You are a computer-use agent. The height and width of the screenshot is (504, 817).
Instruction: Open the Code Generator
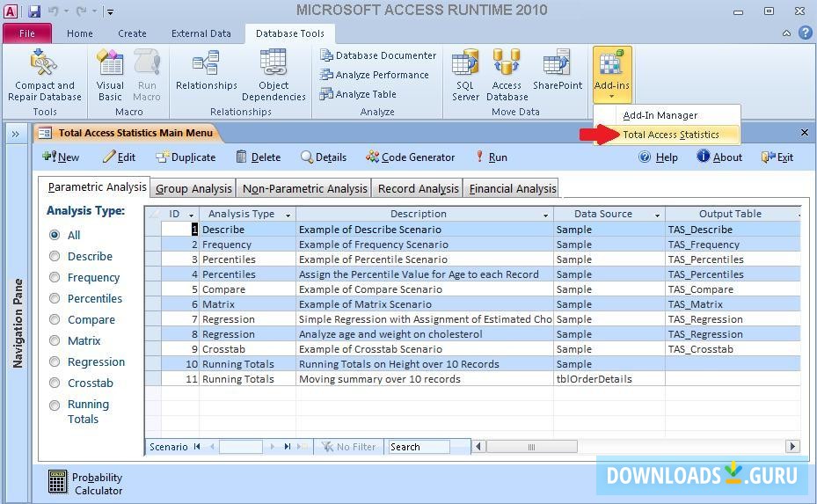pyautogui.click(x=411, y=157)
